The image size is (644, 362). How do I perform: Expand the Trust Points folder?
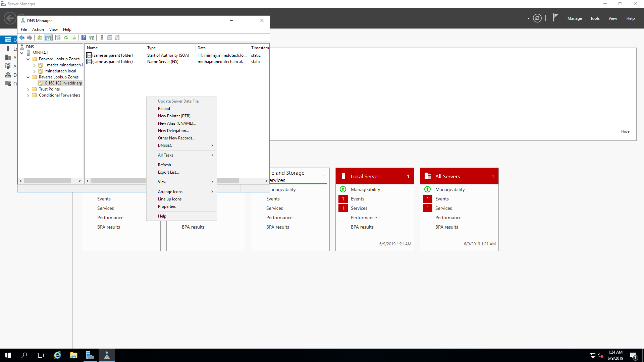pos(28,89)
